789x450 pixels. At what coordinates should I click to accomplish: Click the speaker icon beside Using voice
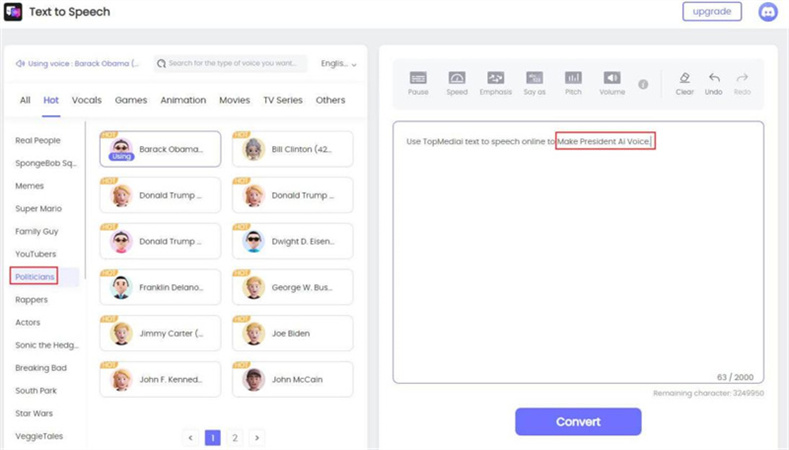(20, 63)
